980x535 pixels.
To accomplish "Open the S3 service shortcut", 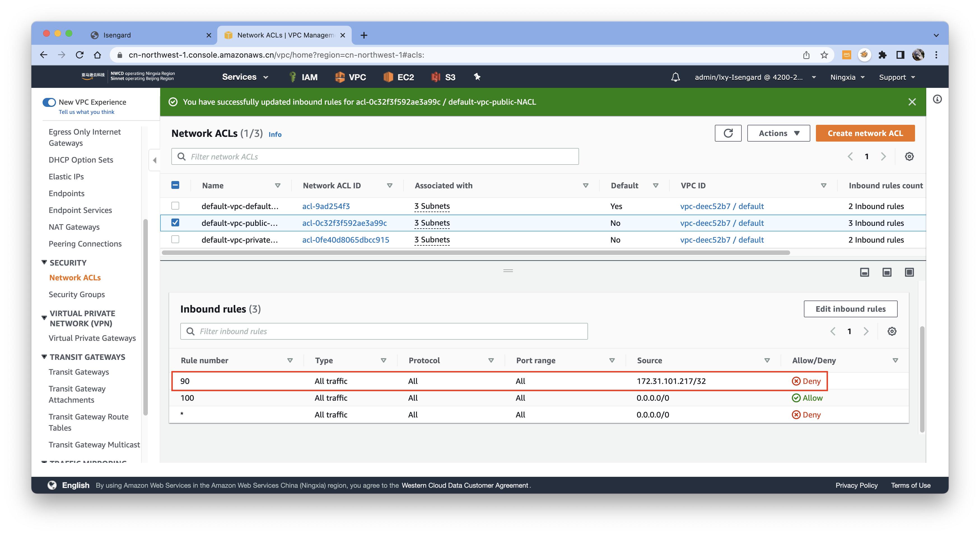I will (443, 77).
